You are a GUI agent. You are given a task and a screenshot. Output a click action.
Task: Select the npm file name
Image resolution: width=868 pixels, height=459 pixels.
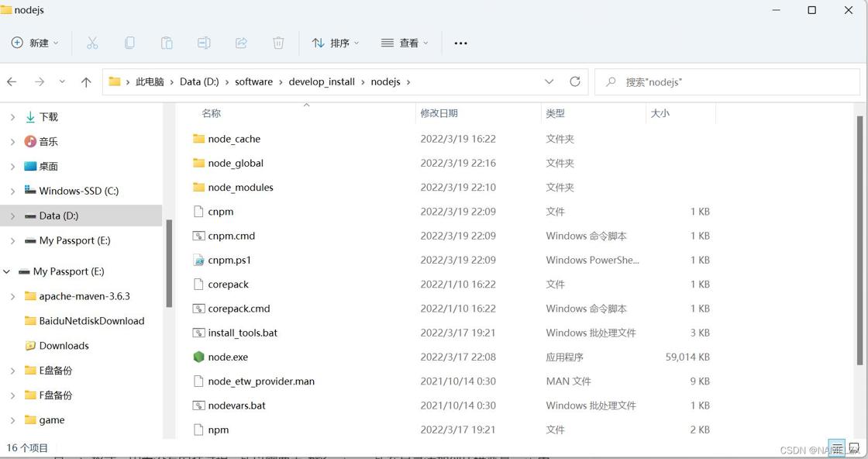click(218, 430)
